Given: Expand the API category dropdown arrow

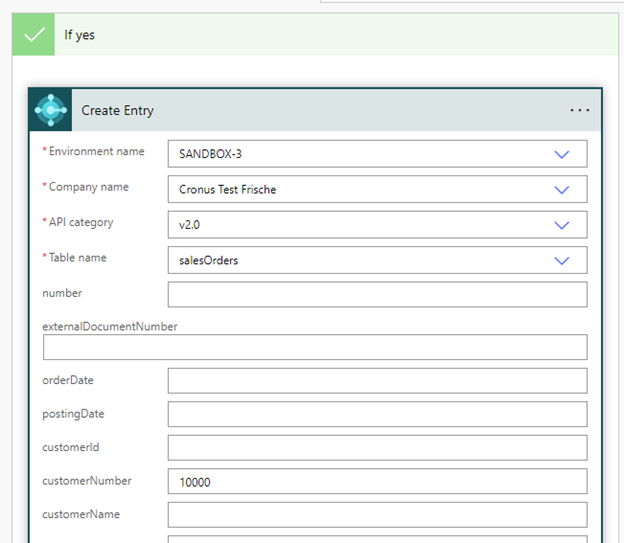Looking at the screenshot, I should (561, 225).
